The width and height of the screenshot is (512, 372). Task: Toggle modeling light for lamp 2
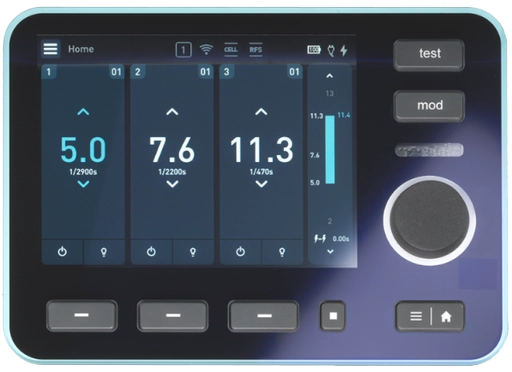click(x=193, y=252)
